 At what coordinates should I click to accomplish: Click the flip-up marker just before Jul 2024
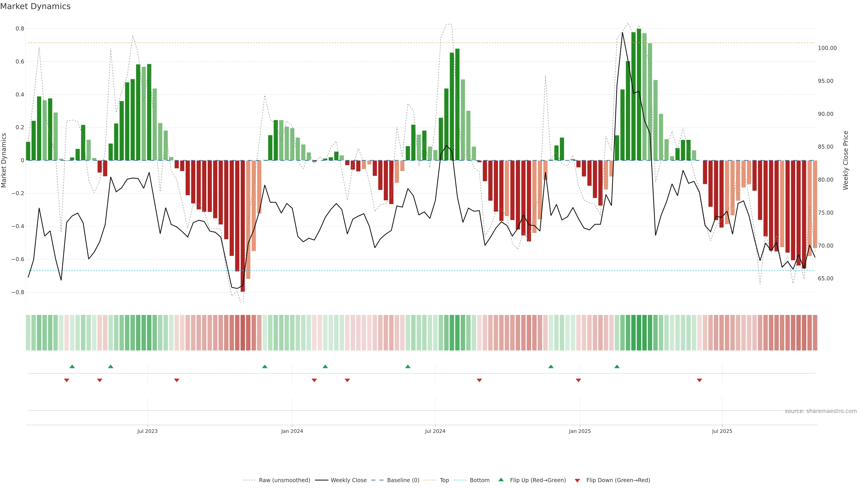coord(408,366)
